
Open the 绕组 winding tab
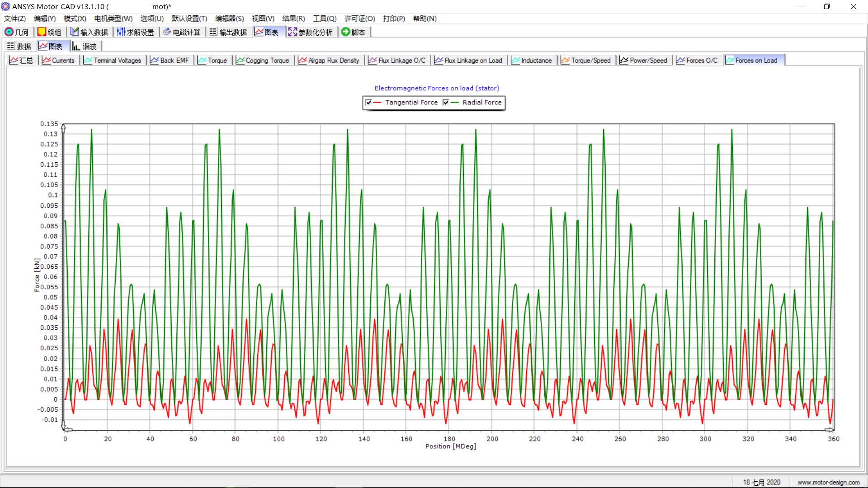click(x=50, y=32)
